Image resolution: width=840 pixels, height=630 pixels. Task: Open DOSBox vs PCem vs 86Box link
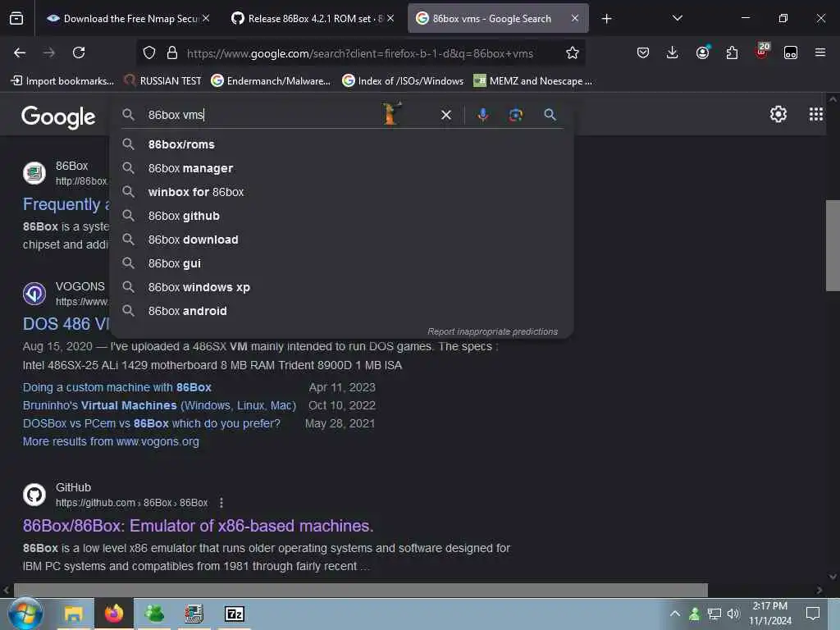click(151, 423)
